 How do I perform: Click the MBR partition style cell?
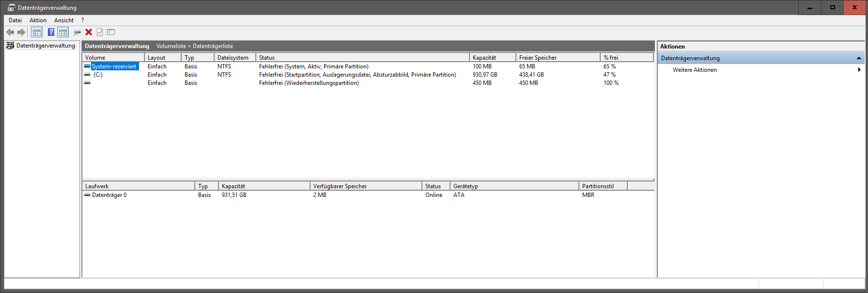[x=588, y=195]
